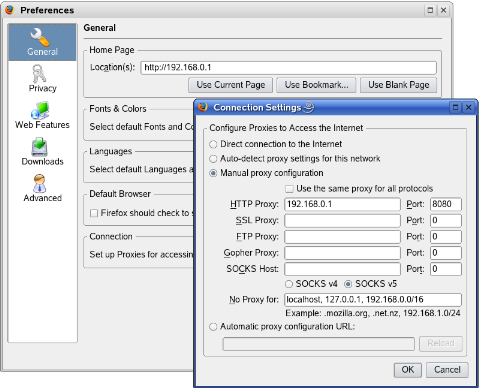Maximize the Preferences window
480x389 pixels.
[430, 10]
